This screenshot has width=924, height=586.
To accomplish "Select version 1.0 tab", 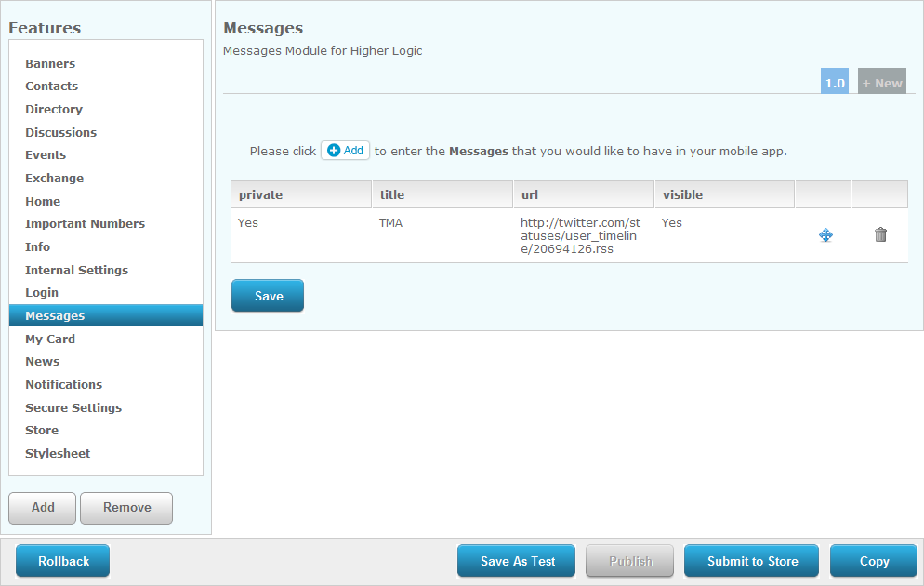I will (835, 83).
